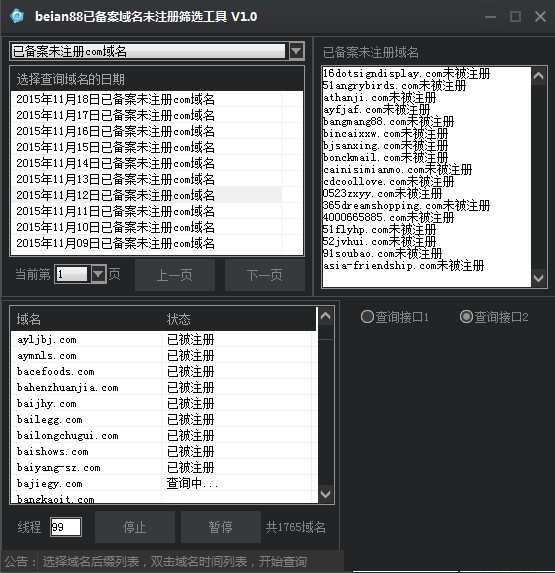Open the 已备案未注册com域名 suffix dropdown
Screen dimensions: 555x573
(296, 51)
